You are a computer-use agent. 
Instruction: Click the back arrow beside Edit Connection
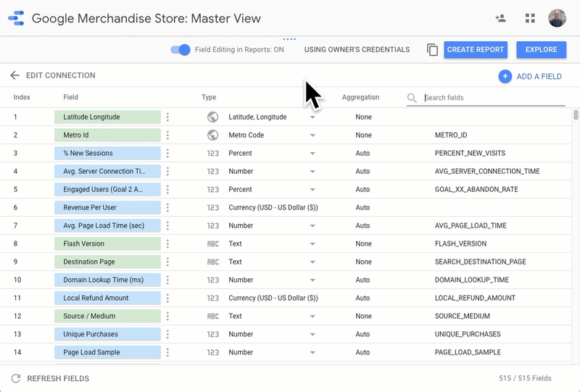click(14, 75)
